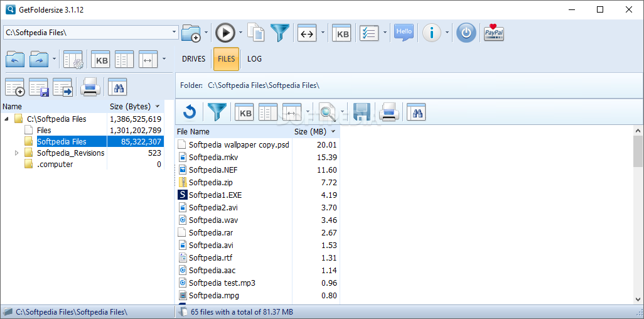644x319 pixels.
Task: Select the Softpedia test.mp3 file row
Action: 257,283
